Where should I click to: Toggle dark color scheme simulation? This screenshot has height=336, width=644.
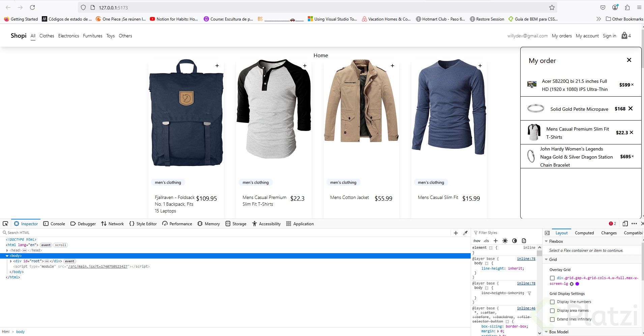(x=515, y=241)
